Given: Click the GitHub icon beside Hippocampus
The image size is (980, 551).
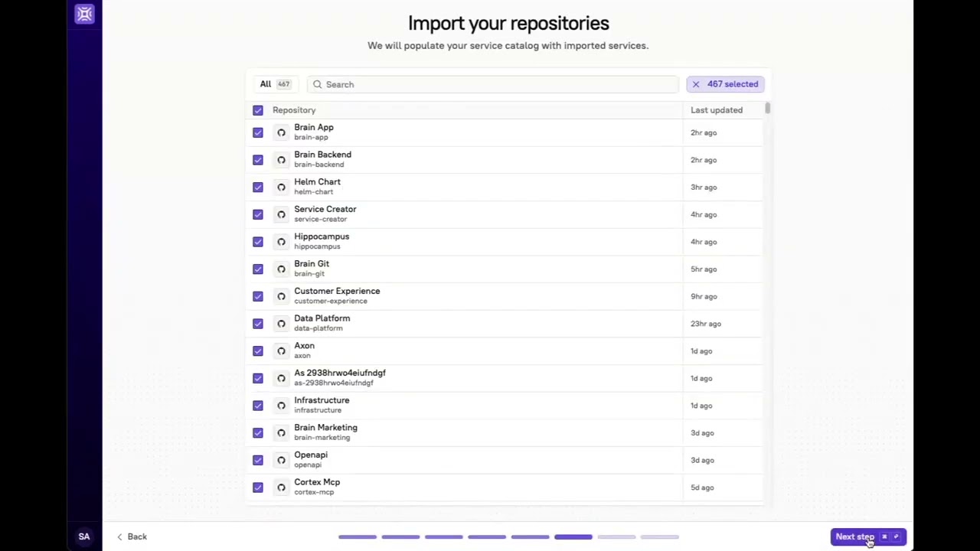Looking at the screenshot, I should (x=281, y=242).
